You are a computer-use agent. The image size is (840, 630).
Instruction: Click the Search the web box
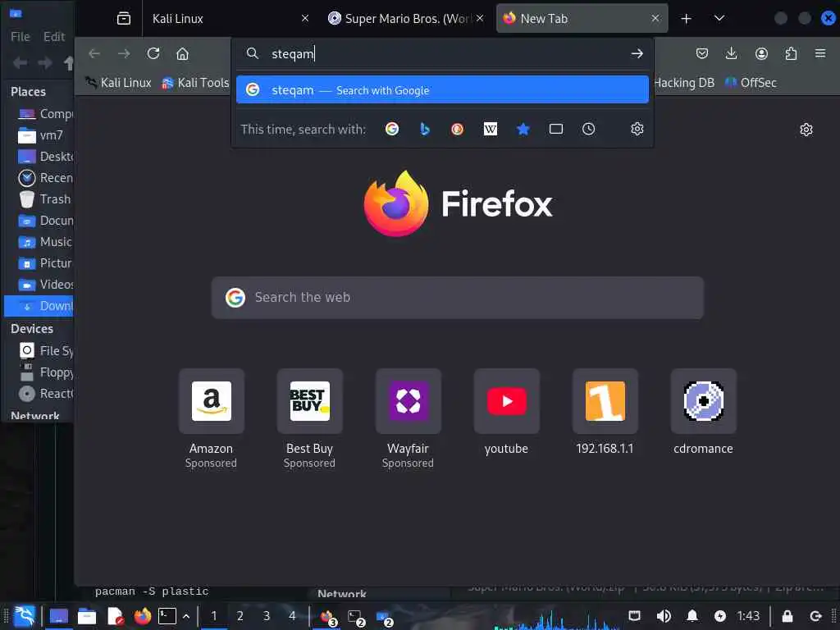(x=458, y=298)
